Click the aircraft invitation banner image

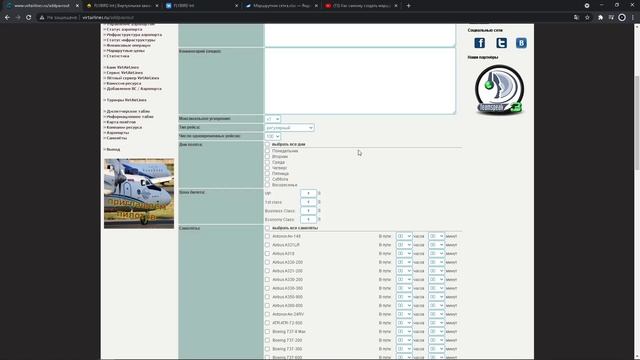(x=139, y=193)
